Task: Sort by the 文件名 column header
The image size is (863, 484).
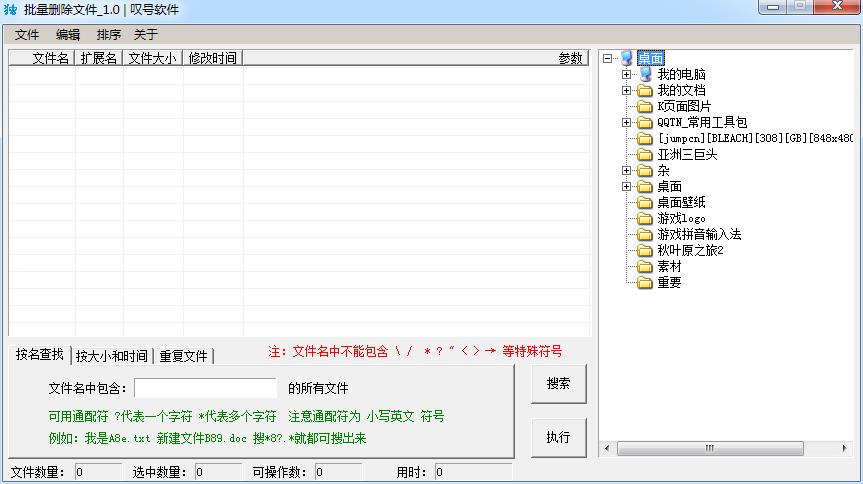Action: [42, 58]
